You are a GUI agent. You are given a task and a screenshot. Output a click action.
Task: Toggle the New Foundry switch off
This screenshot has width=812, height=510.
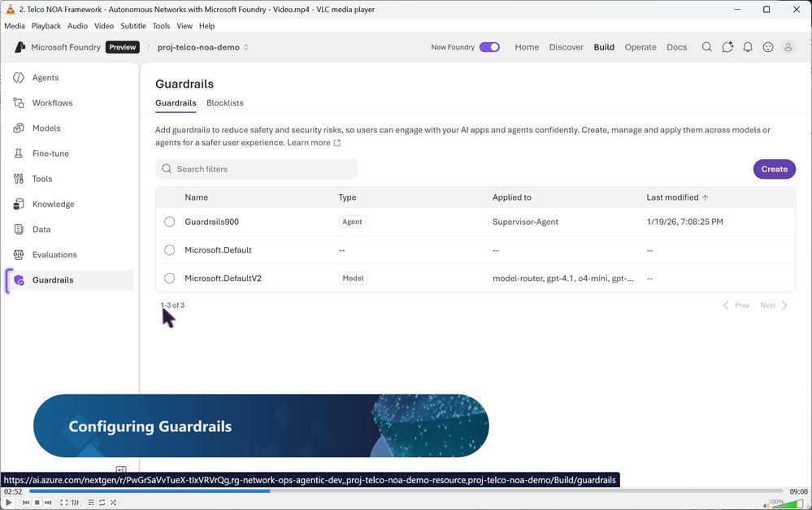tap(489, 47)
